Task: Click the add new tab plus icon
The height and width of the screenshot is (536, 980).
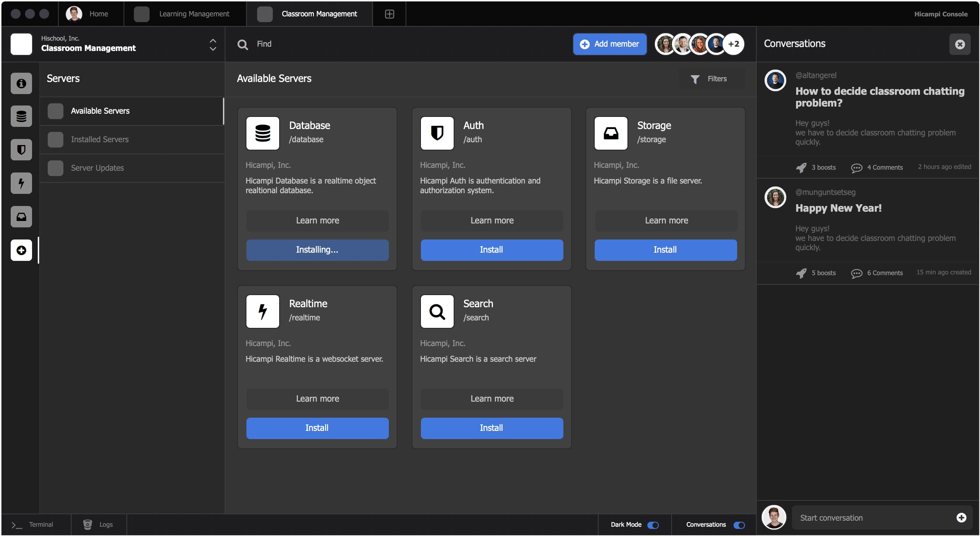Action: (x=389, y=14)
